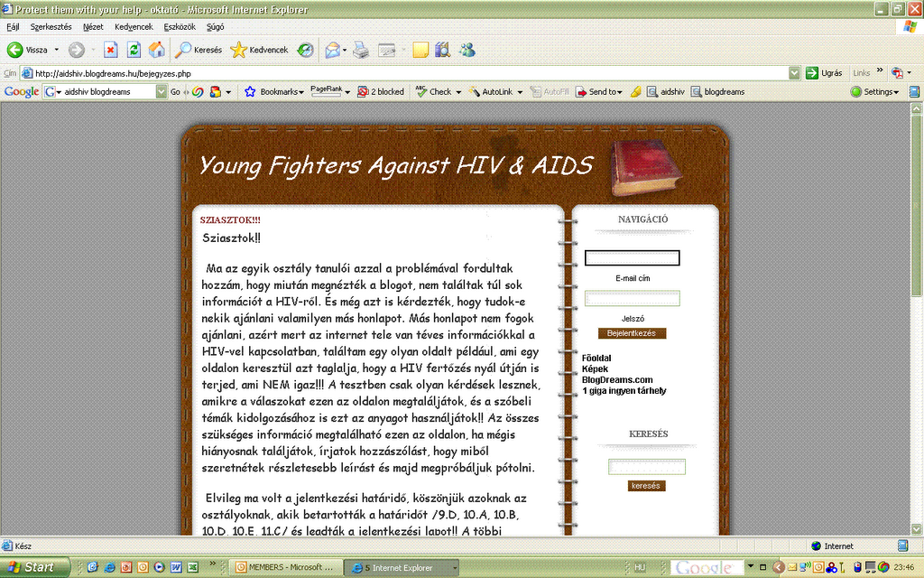
Task: Click the Go button in Google toolbar
Action: 175,92
